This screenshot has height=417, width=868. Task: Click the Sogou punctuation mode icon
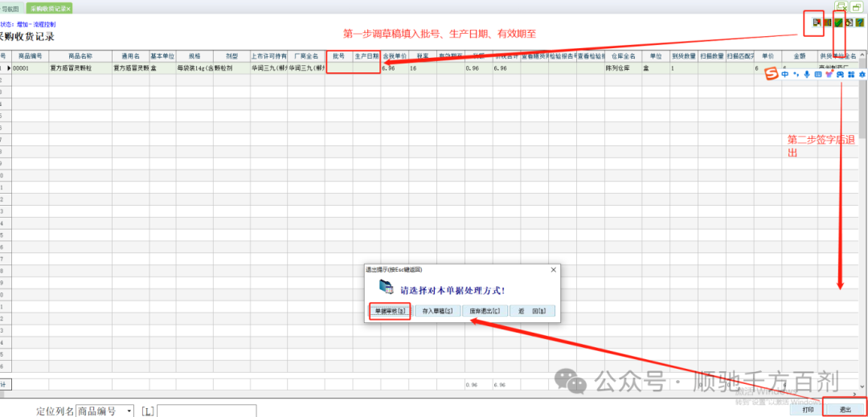[x=796, y=74]
